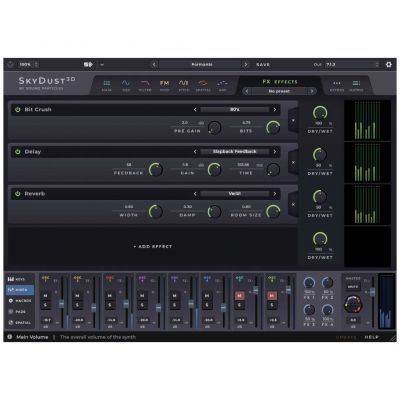The image size is (400, 400).
Task: Click the Master volume fader
Action: pyautogui.click(x=373, y=292)
